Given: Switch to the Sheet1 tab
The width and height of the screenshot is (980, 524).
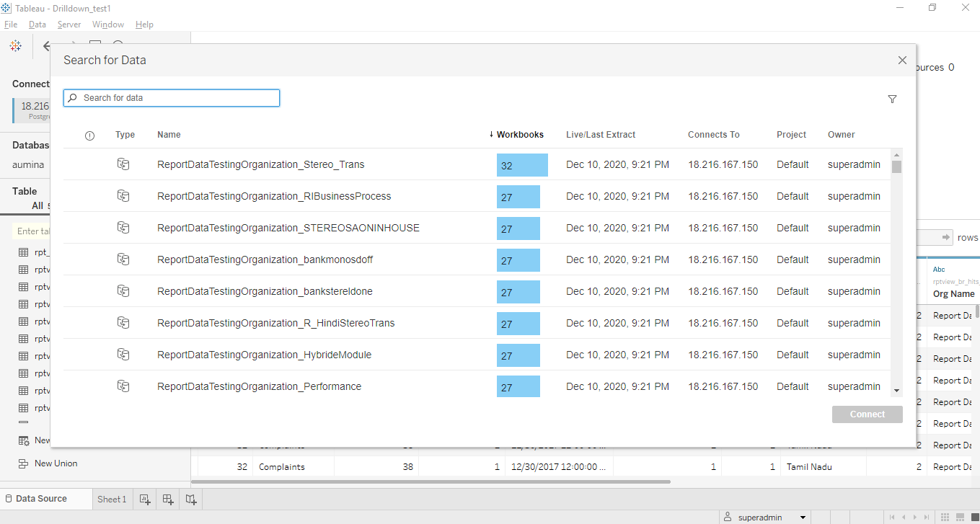Looking at the screenshot, I should 112,499.
